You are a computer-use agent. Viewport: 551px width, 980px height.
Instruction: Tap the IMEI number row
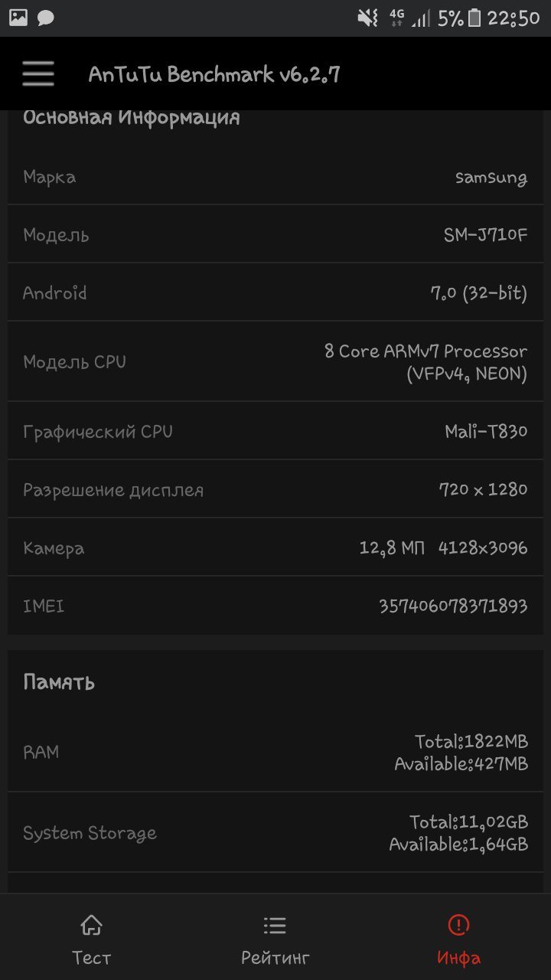click(x=275, y=606)
